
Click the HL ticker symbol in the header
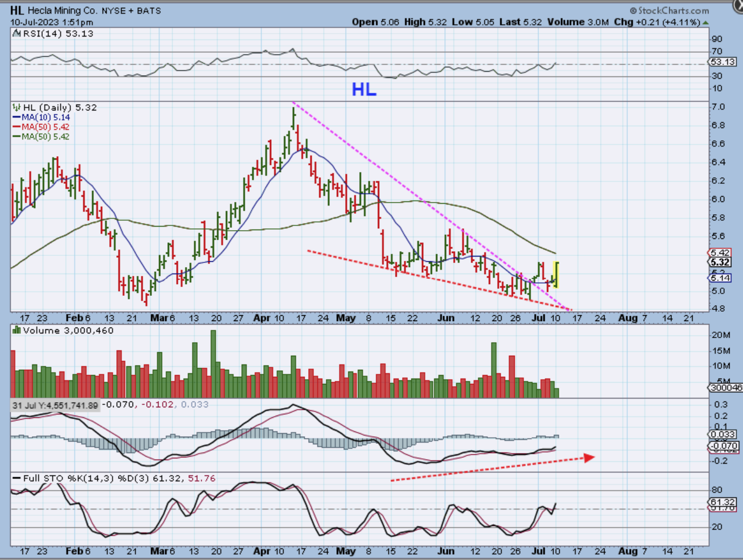coord(17,11)
